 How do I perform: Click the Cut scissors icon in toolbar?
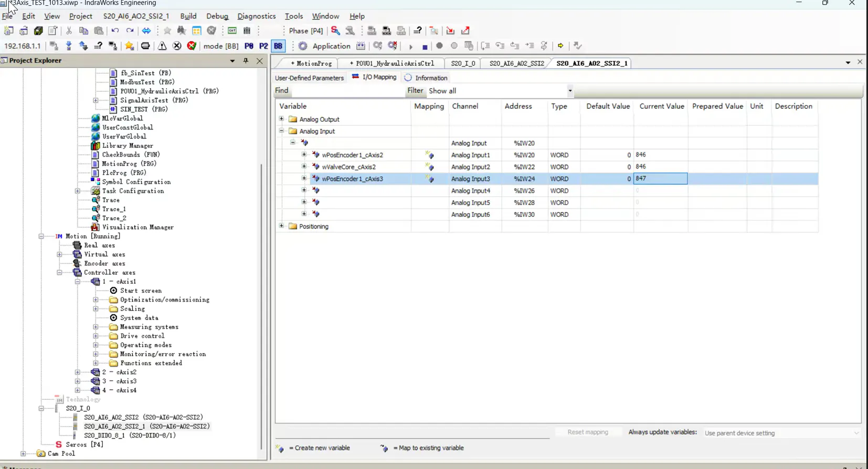tap(69, 31)
